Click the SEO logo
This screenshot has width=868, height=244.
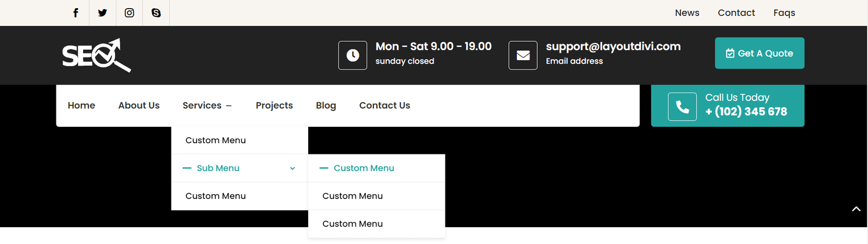tap(97, 55)
